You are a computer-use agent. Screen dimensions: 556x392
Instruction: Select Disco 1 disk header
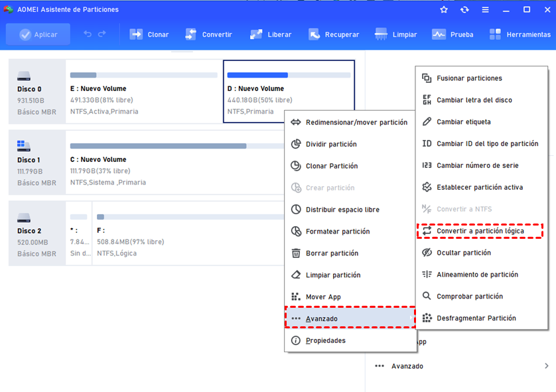pyautogui.click(x=37, y=163)
